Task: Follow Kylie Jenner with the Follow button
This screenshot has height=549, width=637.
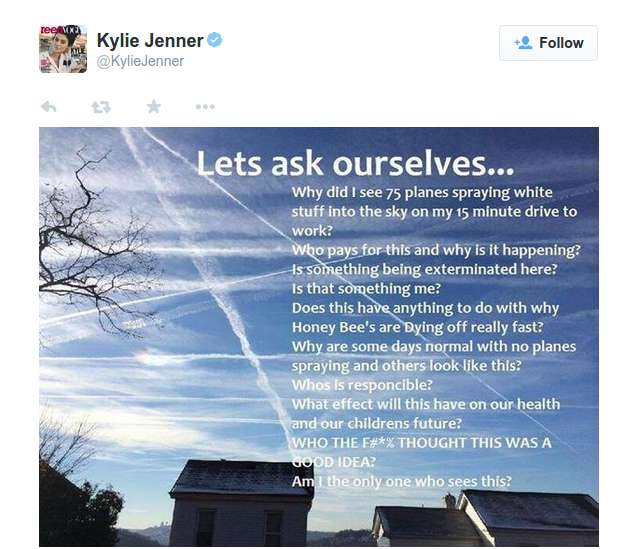Action: tap(548, 43)
